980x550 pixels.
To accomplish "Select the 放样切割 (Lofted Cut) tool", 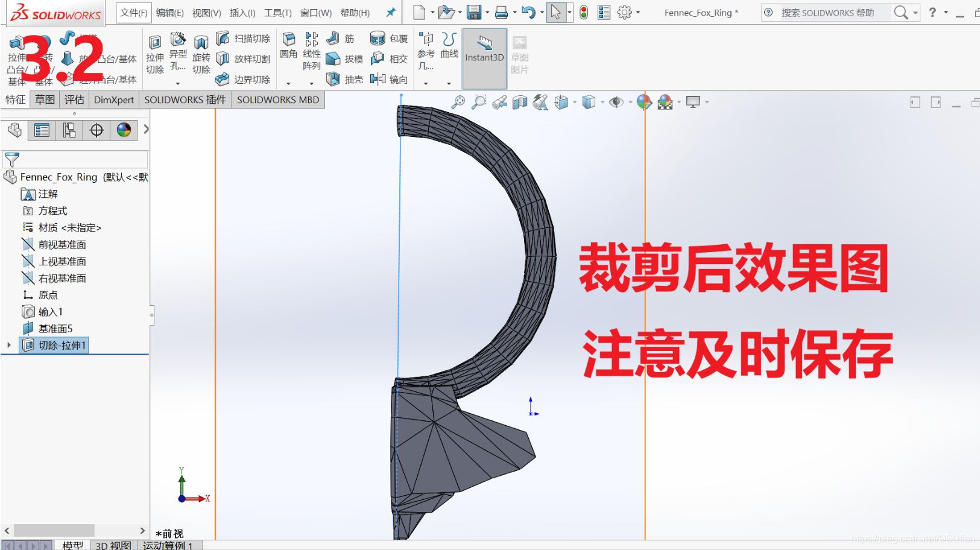I will pyautogui.click(x=244, y=58).
